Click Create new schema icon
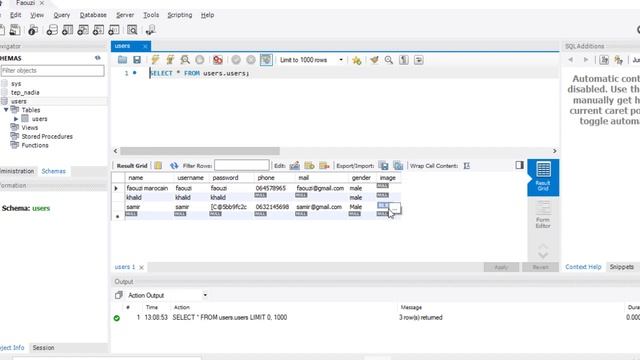The image size is (640, 360). (x=52, y=30)
